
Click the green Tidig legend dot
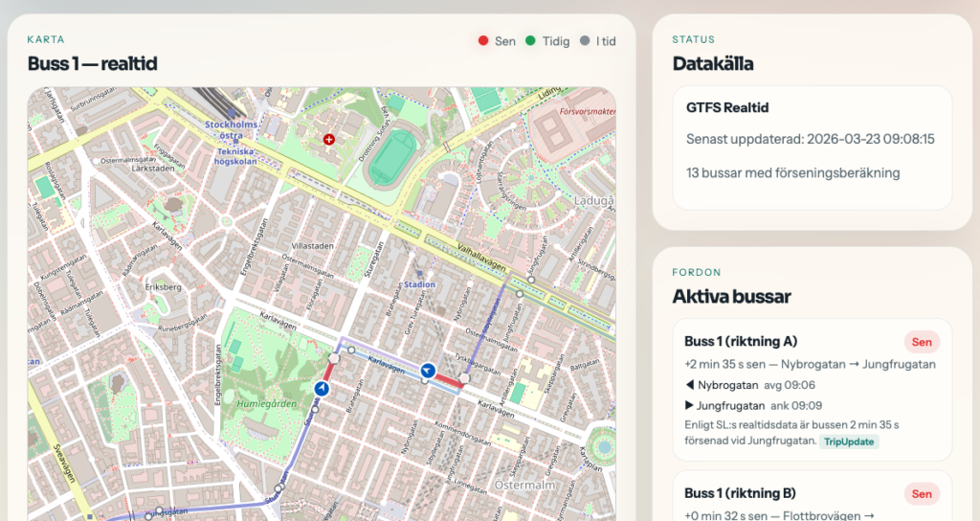pyautogui.click(x=530, y=41)
